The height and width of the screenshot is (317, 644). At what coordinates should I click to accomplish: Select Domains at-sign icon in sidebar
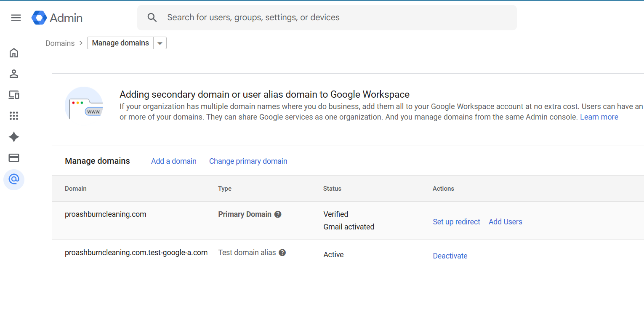coord(14,180)
